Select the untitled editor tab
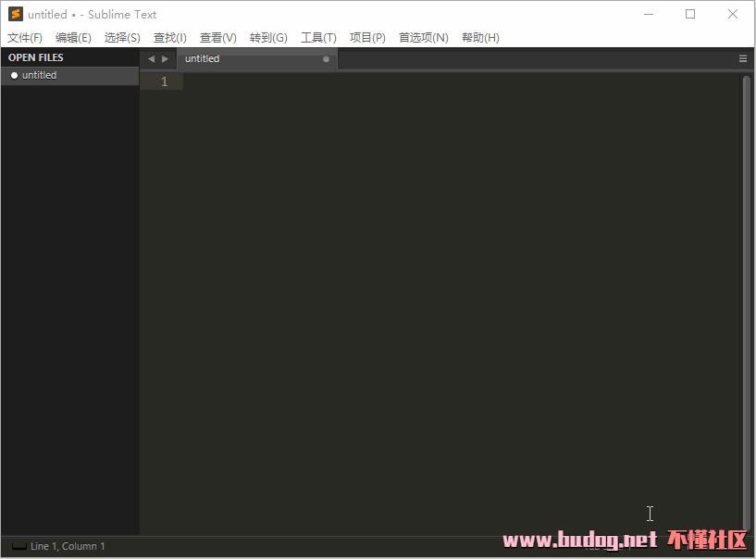 coord(257,59)
